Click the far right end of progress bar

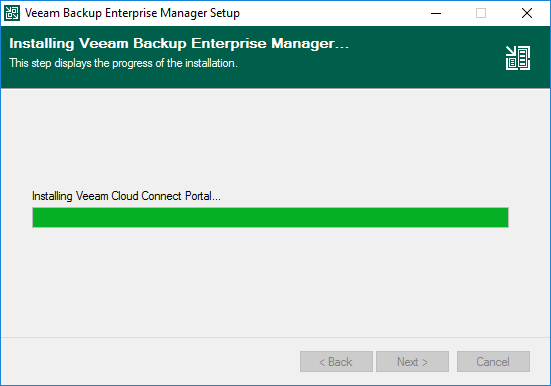tap(505, 218)
